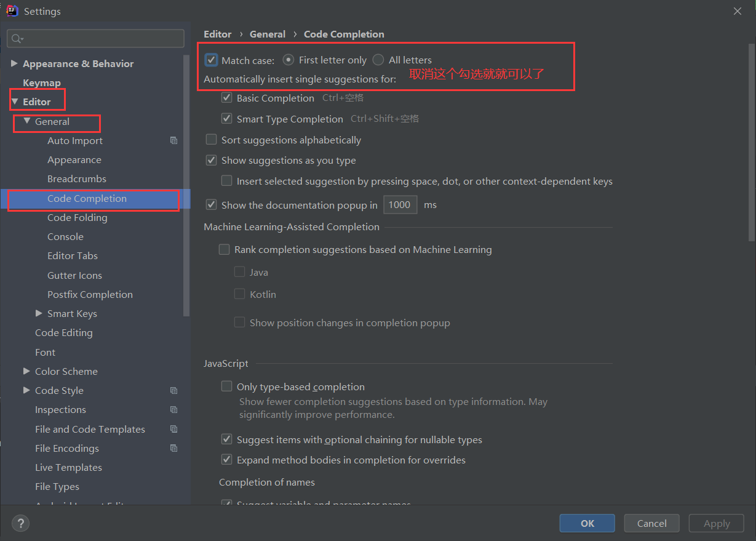The height and width of the screenshot is (541, 756).
Task: Toggle Expand method bodies in completion for overrides
Action: click(226, 460)
